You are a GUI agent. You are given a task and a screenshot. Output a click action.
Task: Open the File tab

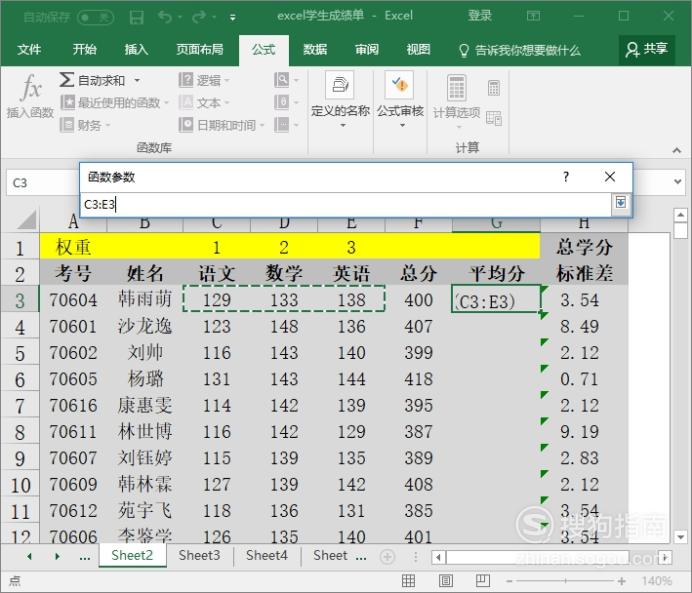click(x=29, y=49)
